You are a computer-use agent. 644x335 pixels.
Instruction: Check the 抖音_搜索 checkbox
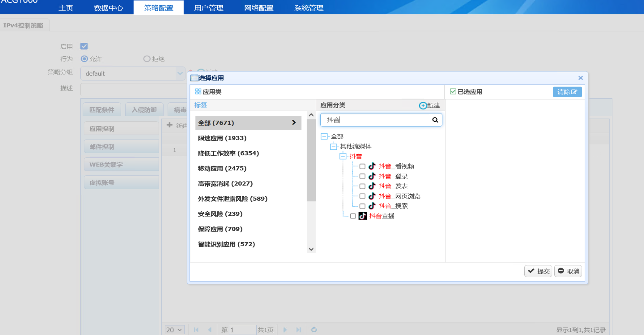(362, 206)
